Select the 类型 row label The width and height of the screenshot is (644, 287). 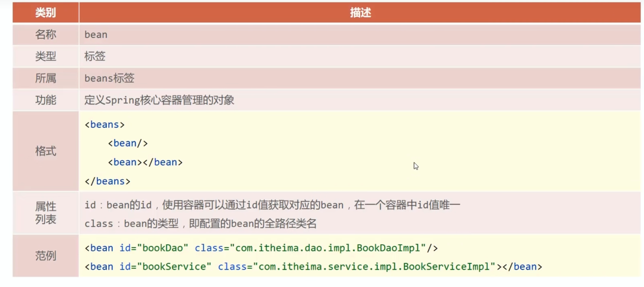tap(46, 56)
